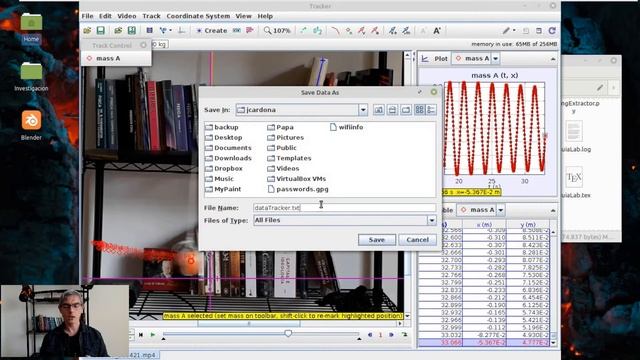Go up one folder level icon
Screen dimensions: 640x360
[x=378, y=110]
